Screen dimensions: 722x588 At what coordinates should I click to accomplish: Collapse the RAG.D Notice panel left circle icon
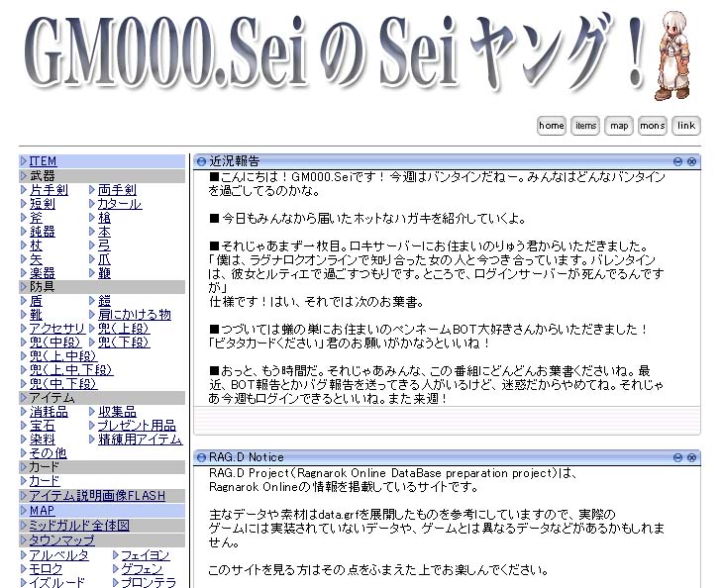201,457
